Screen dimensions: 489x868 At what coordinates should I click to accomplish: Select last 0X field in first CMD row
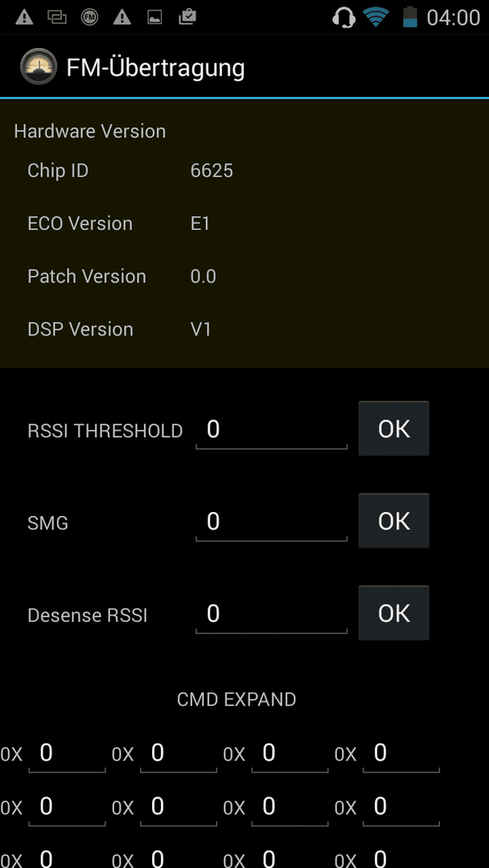401,754
